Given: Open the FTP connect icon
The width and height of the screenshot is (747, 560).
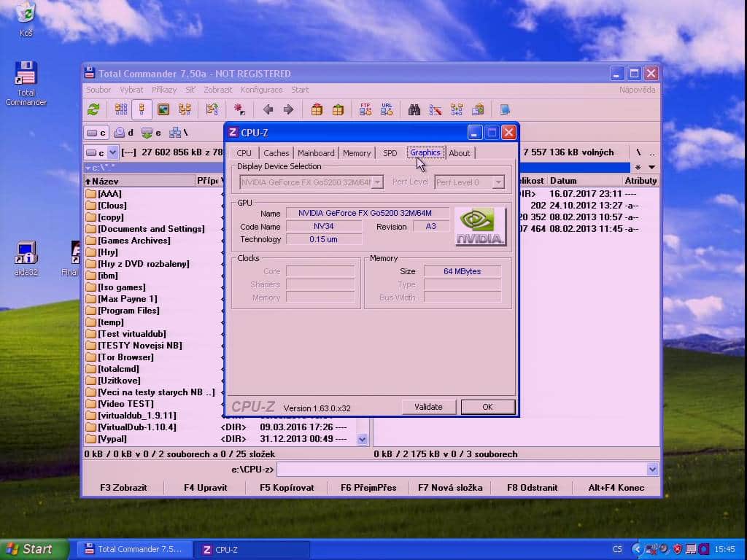Looking at the screenshot, I should pos(365,109).
